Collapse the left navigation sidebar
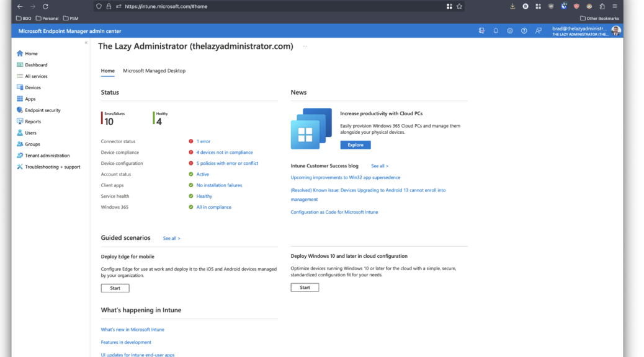Viewport: 644px width, 357px height. 86,43
